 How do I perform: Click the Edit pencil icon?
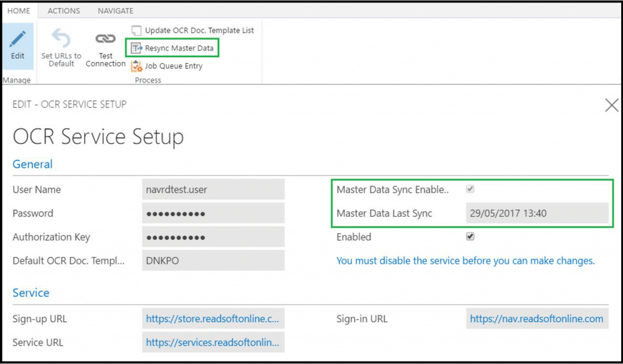click(18, 39)
